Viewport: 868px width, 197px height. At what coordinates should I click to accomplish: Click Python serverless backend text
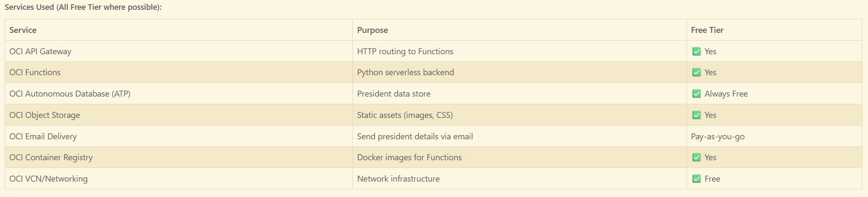[x=405, y=72]
